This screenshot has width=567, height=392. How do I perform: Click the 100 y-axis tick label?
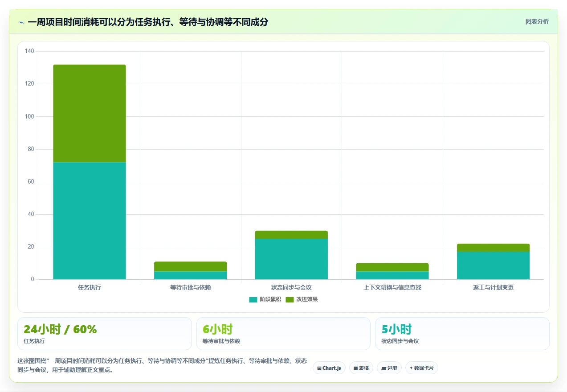(29, 116)
